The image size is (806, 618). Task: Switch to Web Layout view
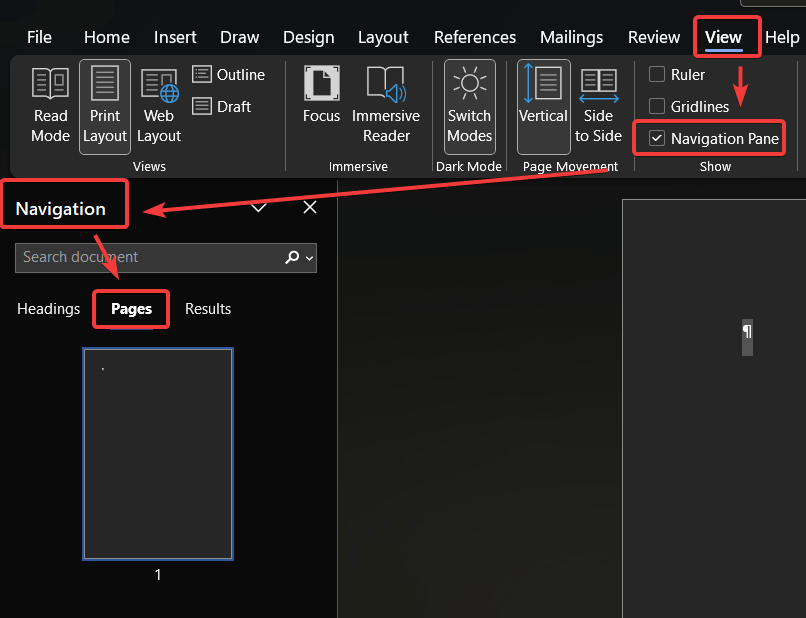point(159,106)
